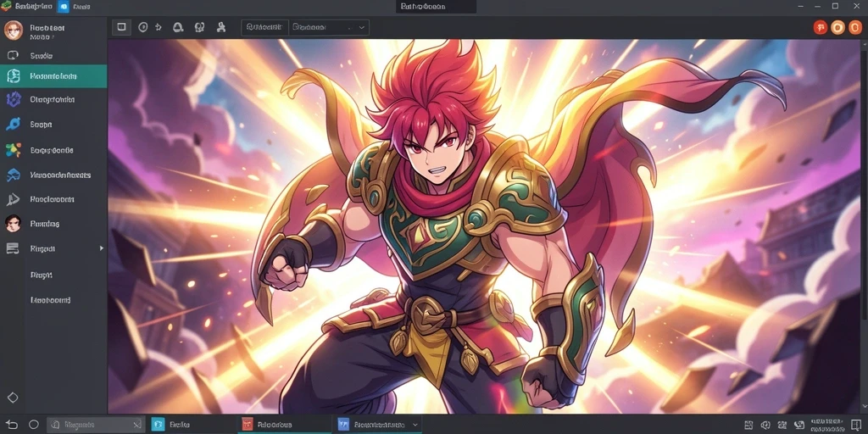Click the sparkle star icon in the toolbar

tap(159, 27)
